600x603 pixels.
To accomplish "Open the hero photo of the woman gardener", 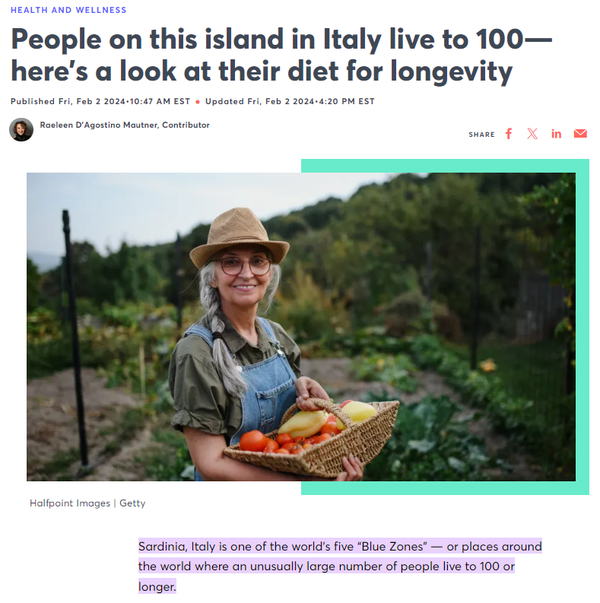I will [301, 327].
